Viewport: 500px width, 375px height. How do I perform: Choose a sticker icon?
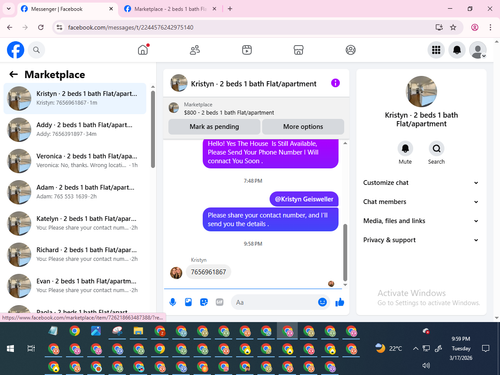[x=204, y=302]
